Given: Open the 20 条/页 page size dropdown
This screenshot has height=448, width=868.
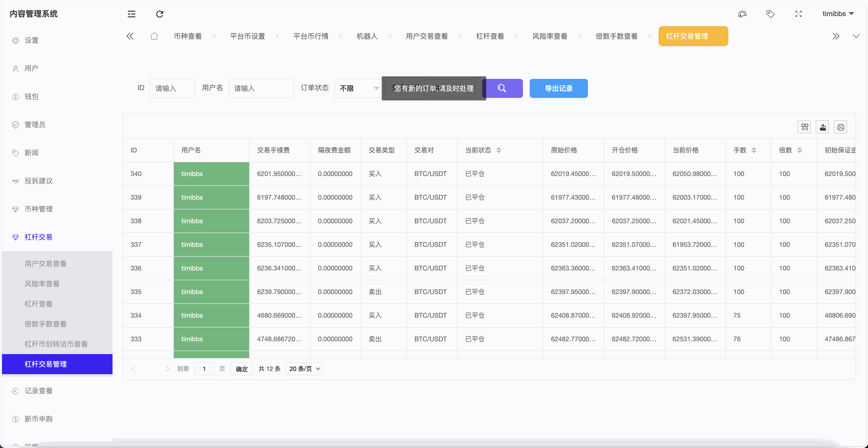Looking at the screenshot, I should (x=303, y=368).
